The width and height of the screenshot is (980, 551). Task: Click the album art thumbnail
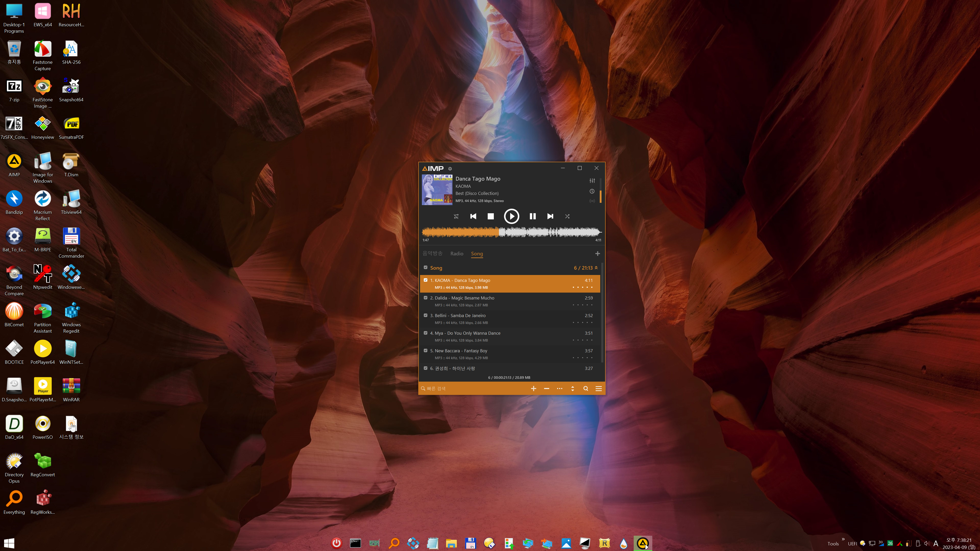[437, 190]
